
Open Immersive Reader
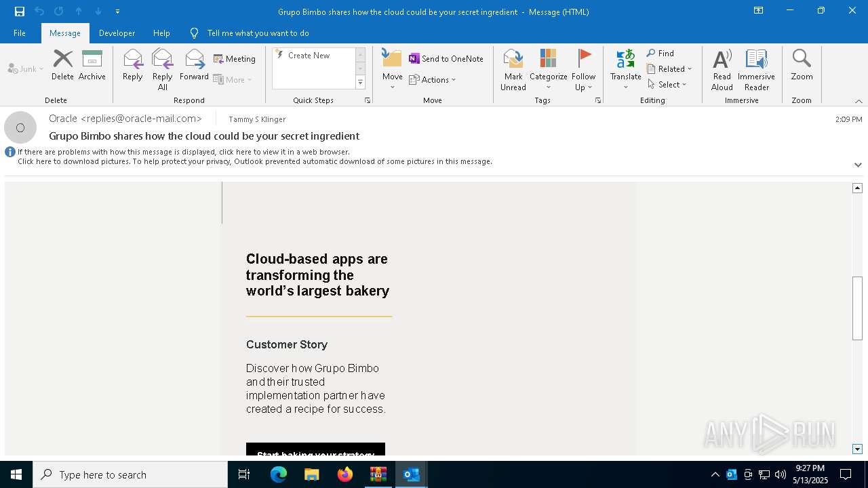coord(756,70)
